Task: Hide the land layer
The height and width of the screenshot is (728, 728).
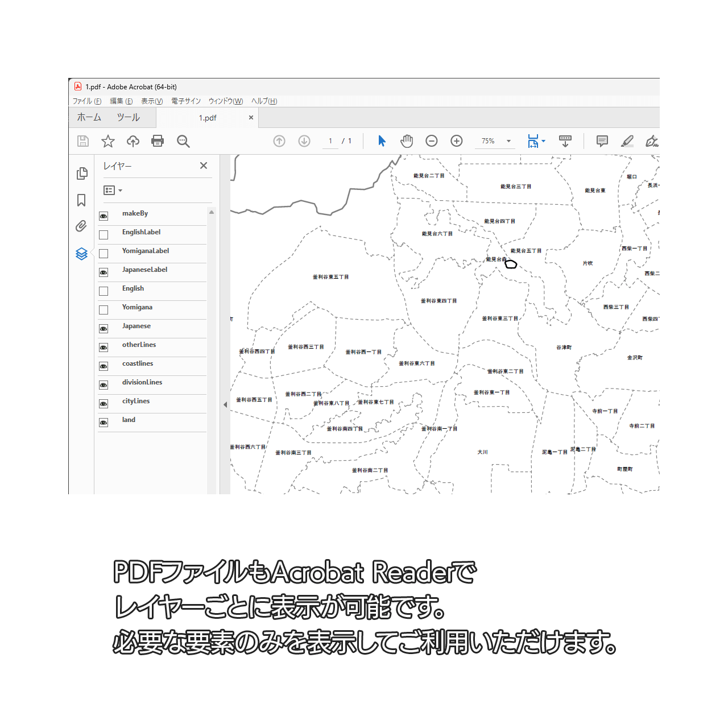Action: (x=104, y=423)
